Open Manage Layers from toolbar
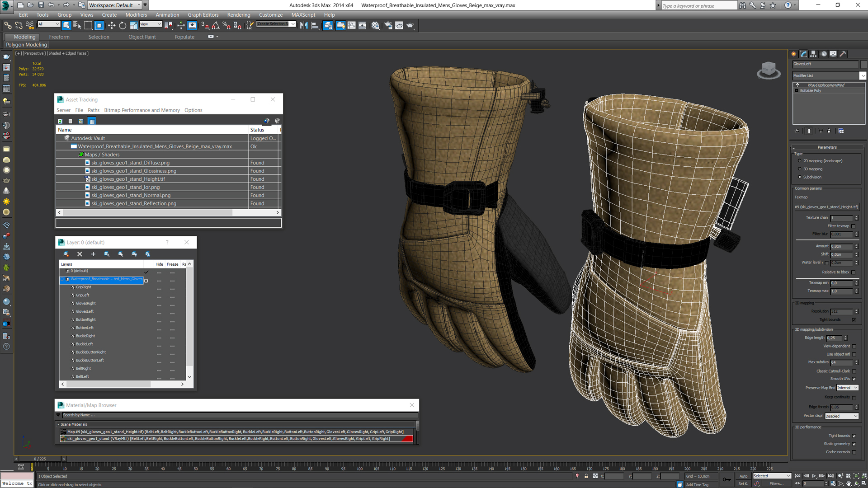 pos(328,26)
